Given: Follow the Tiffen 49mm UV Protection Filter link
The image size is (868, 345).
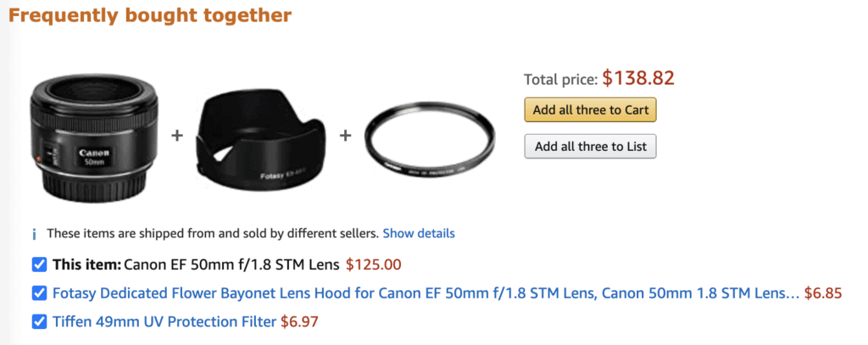Looking at the screenshot, I should (164, 322).
